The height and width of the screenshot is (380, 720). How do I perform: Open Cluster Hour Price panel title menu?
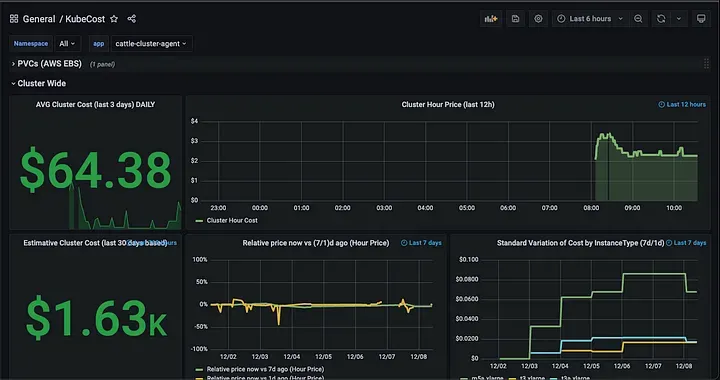[448, 105]
